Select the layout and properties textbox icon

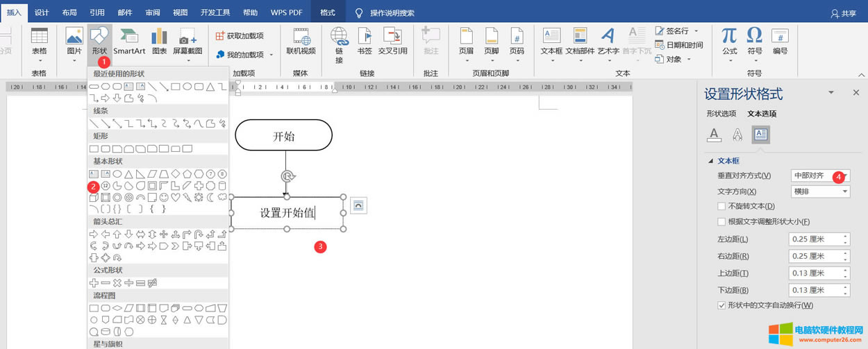[760, 135]
